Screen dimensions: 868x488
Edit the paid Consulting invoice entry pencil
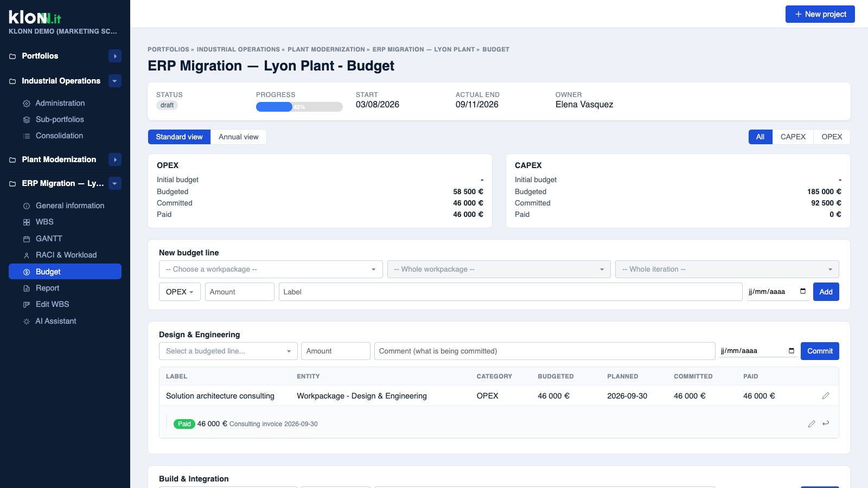(x=812, y=424)
